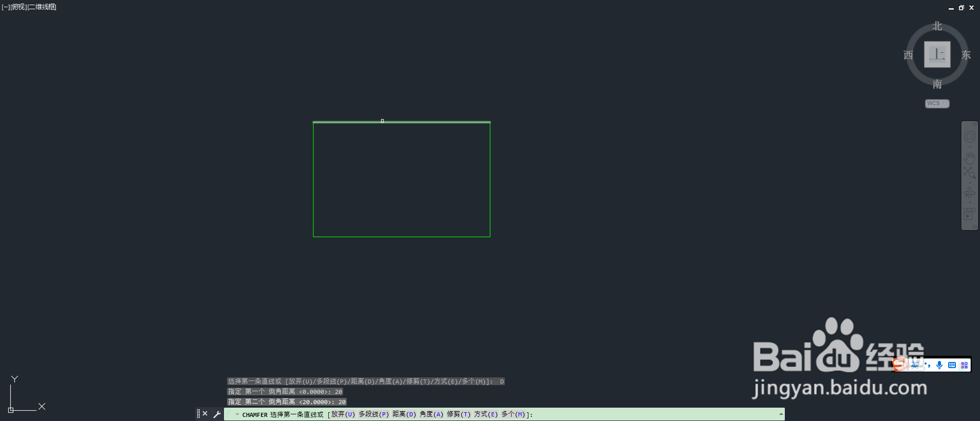
Task: Open the soft keyboard icon
Action: pyautogui.click(x=952, y=365)
